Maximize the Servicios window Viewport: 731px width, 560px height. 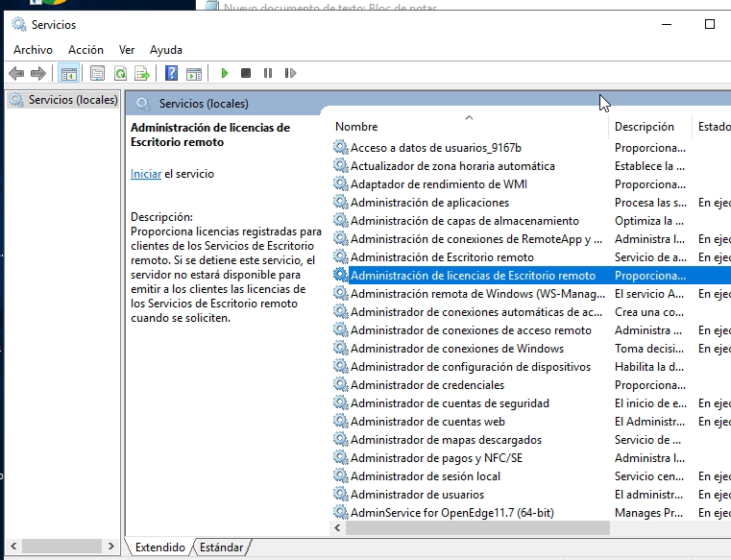tap(710, 24)
